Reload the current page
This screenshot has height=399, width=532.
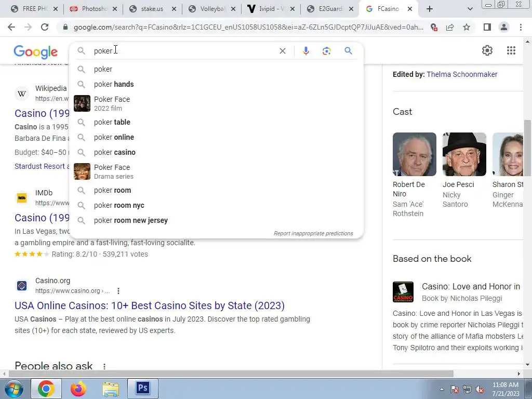(x=45, y=27)
